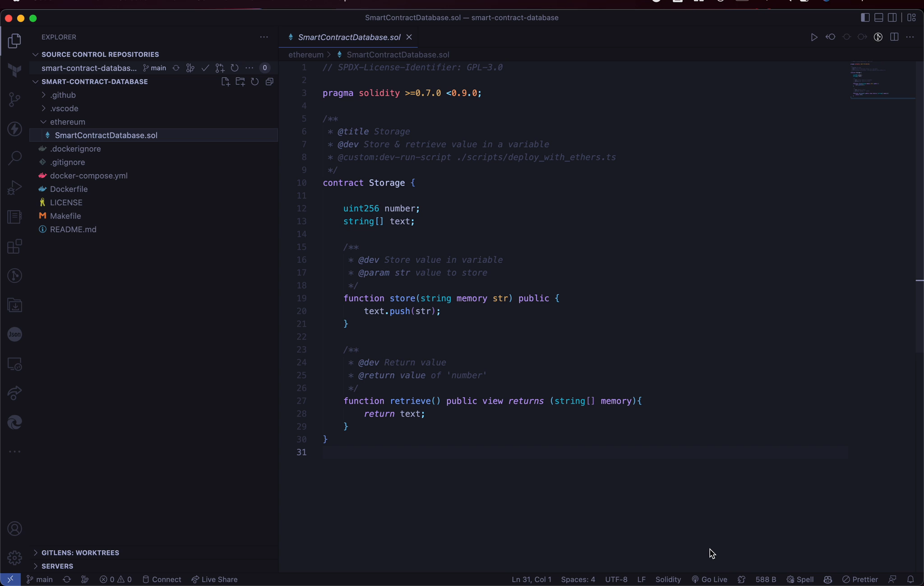The width and height of the screenshot is (924, 586).
Task: Click ethereum breadcrumb item
Action: pos(306,55)
